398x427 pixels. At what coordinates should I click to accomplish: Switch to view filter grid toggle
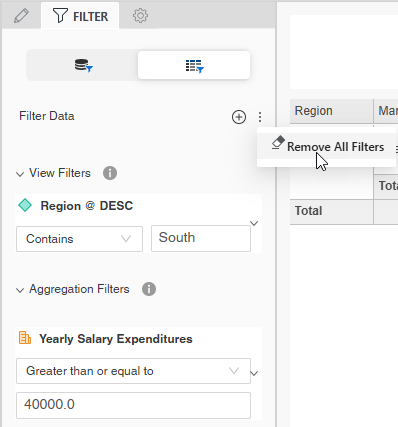194,65
